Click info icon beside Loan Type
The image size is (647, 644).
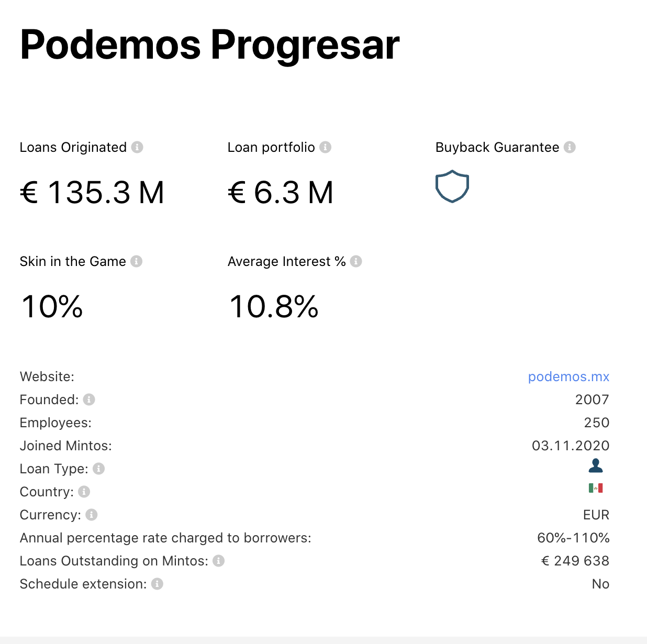coord(98,469)
